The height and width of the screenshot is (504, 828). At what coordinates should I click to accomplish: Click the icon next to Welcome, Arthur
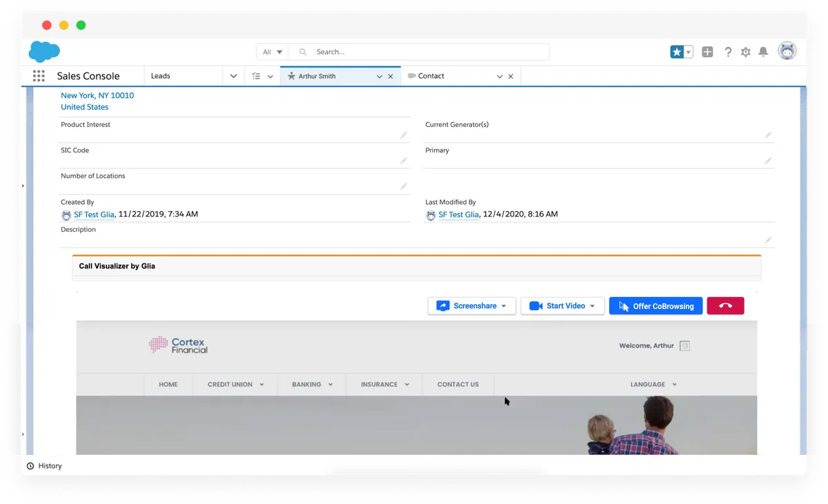tap(684, 346)
